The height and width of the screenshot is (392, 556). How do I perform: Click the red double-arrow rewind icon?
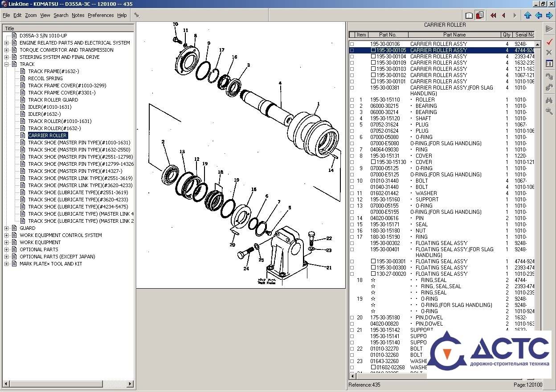493,15
